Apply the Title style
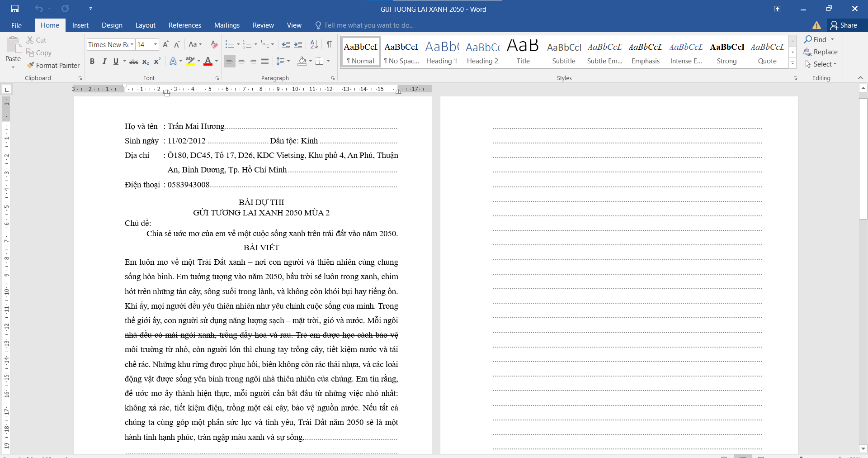868x458 pixels. pyautogui.click(x=523, y=52)
